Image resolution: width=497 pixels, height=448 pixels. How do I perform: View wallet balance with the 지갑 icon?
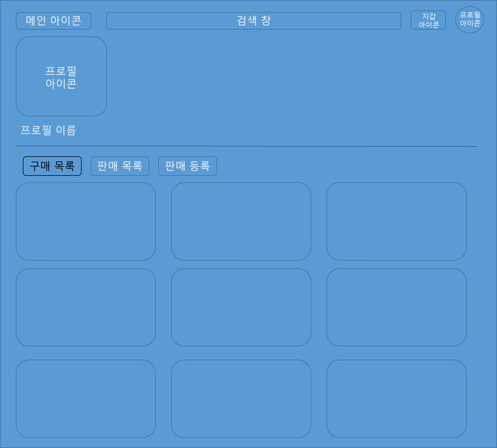point(428,20)
